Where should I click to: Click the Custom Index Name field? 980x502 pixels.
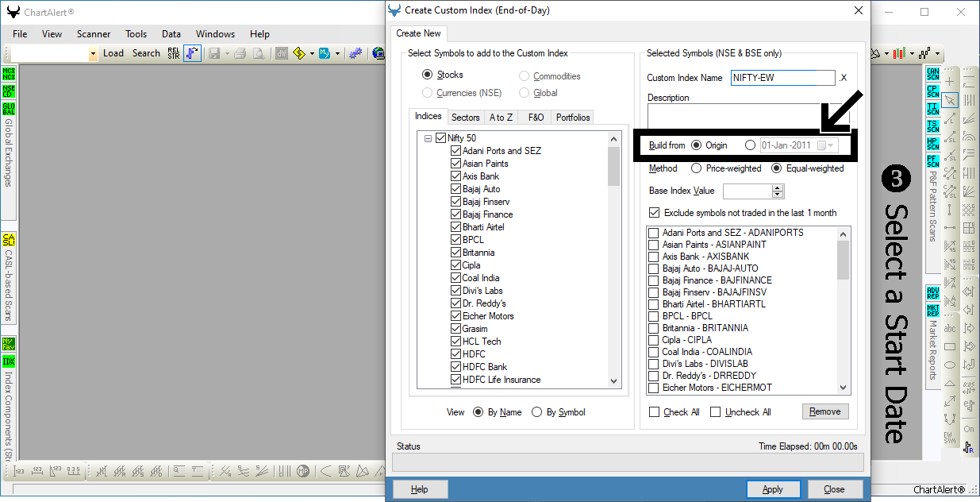click(x=783, y=78)
